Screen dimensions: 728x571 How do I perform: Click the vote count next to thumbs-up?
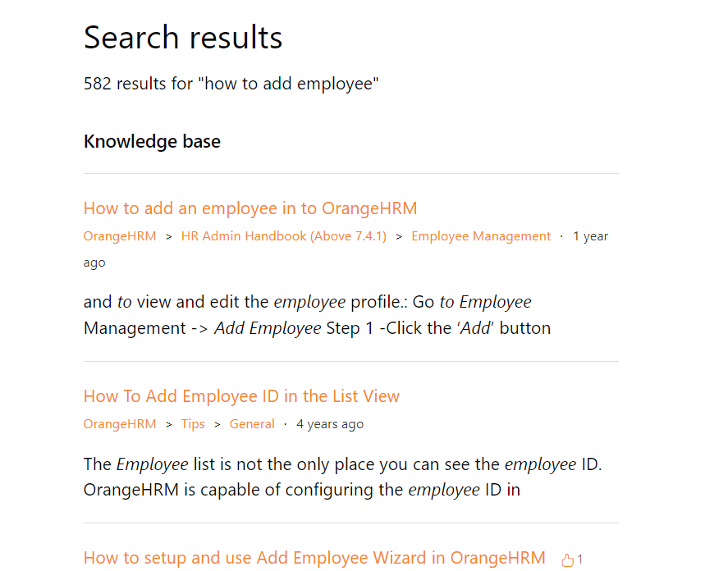(580, 560)
